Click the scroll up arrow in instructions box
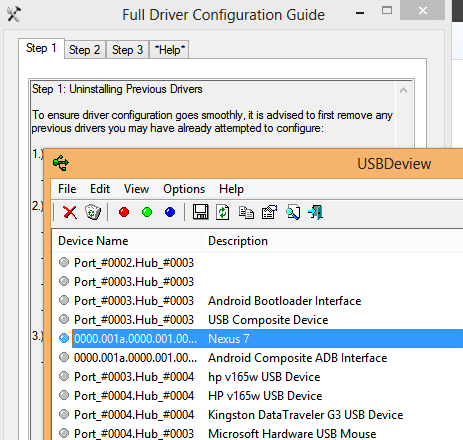 [403, 90]
